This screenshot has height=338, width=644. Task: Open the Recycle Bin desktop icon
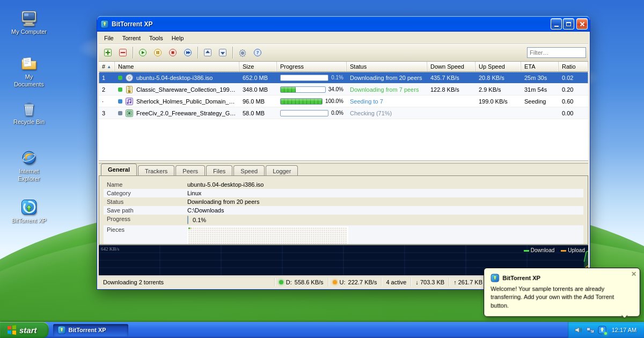tap(29, 109)
